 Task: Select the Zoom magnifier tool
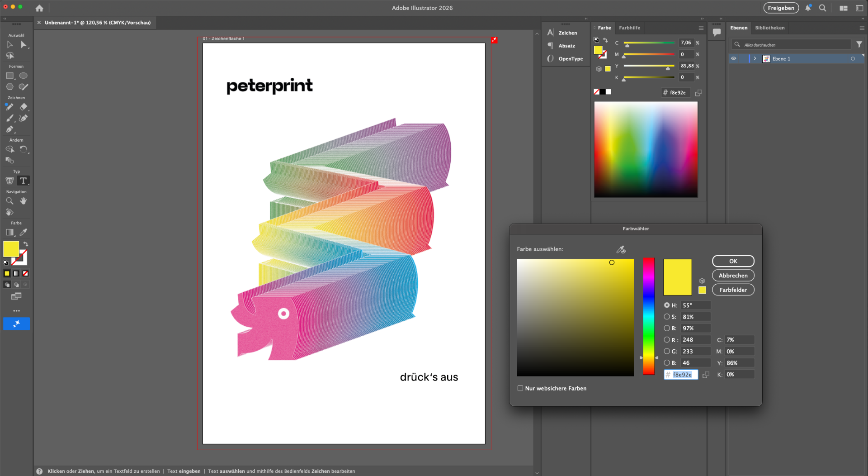point(9,201)
